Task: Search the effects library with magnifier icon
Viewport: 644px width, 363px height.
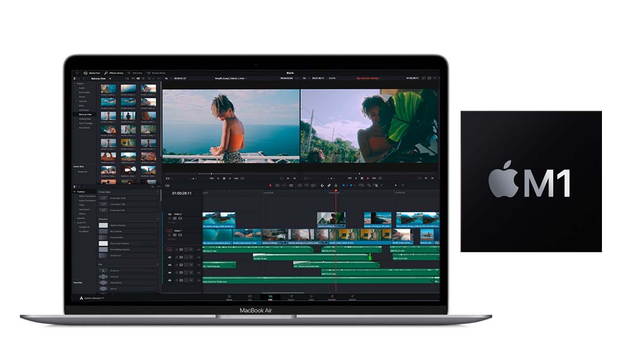Action: pos(152,187)
